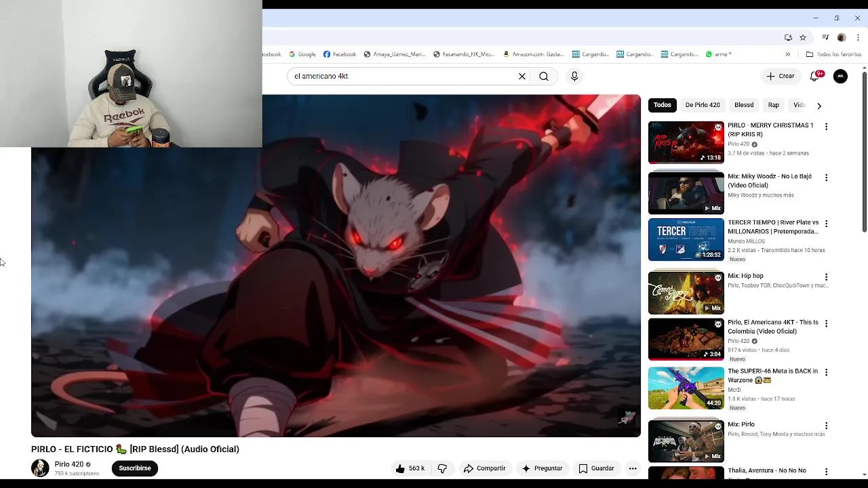
Task: Open Pirlo 420 channel avatar
Action: pos(40,468)
